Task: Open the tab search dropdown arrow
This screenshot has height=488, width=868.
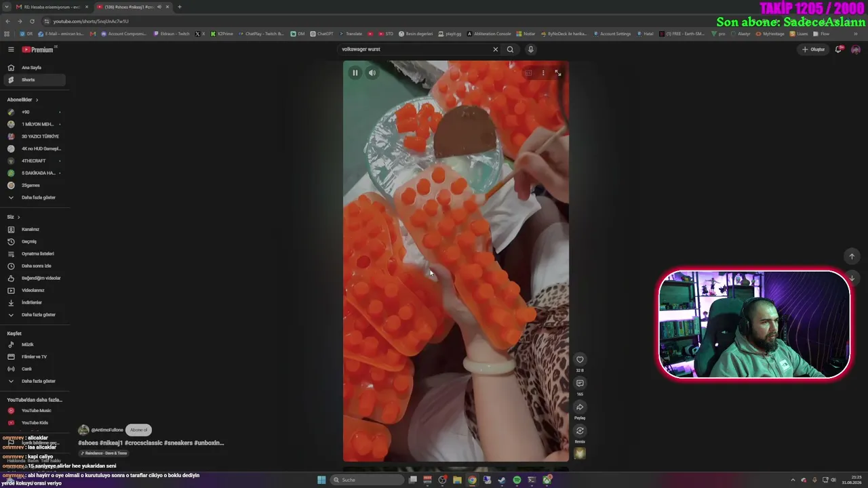Action: [7, 7]
